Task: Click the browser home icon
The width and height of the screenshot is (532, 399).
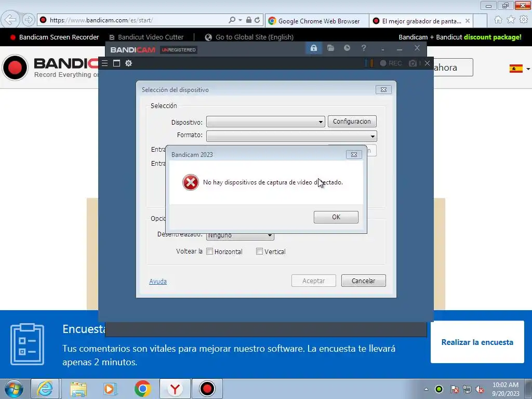Action: pos(498,20)
